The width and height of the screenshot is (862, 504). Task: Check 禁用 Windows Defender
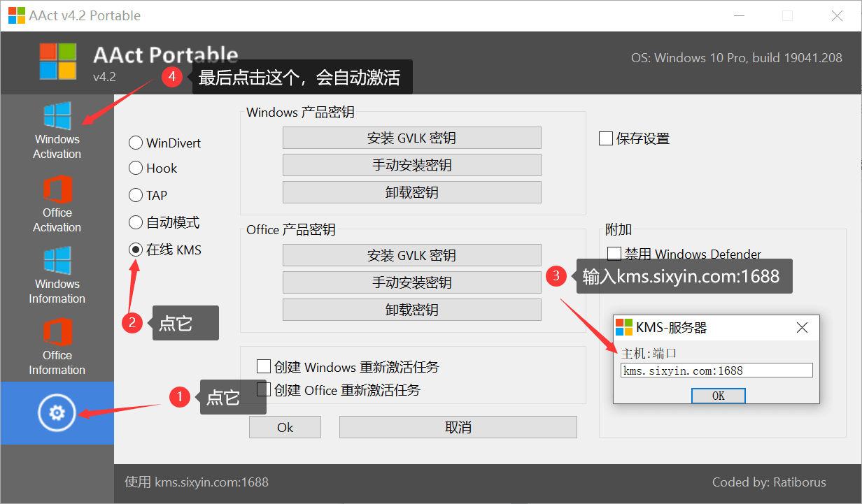[614, 253]
